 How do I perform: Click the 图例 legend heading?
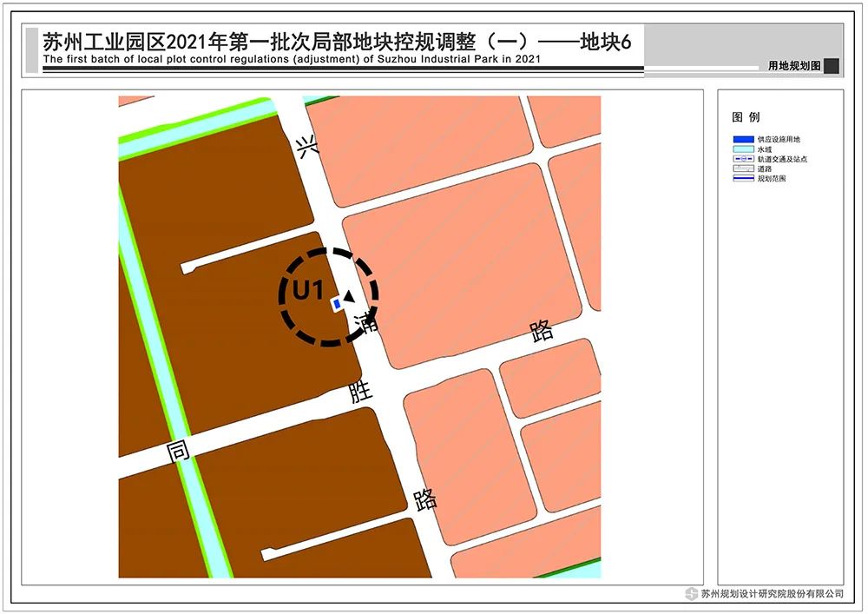pos(746,117)
